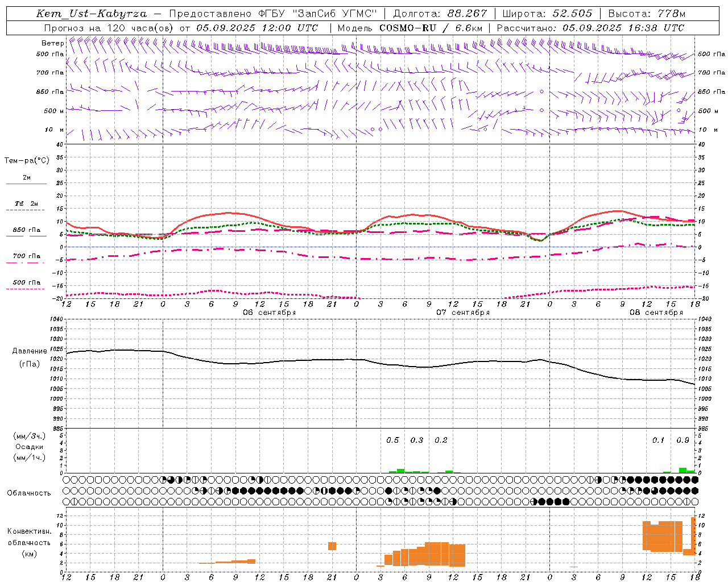
Task: Click the latitude value Широта: 52.505
Action: (547, 14)
